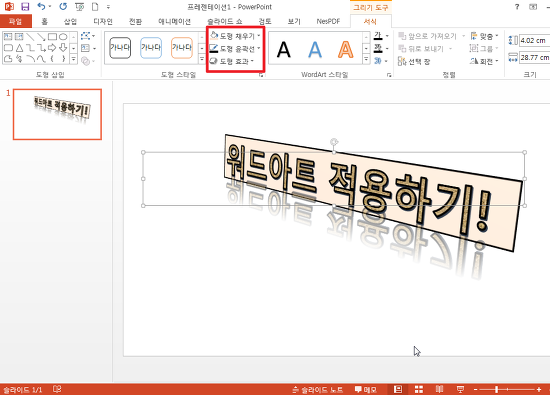Open 도형 채우기 (Shape Fill) menu

[x=235, y=36]
